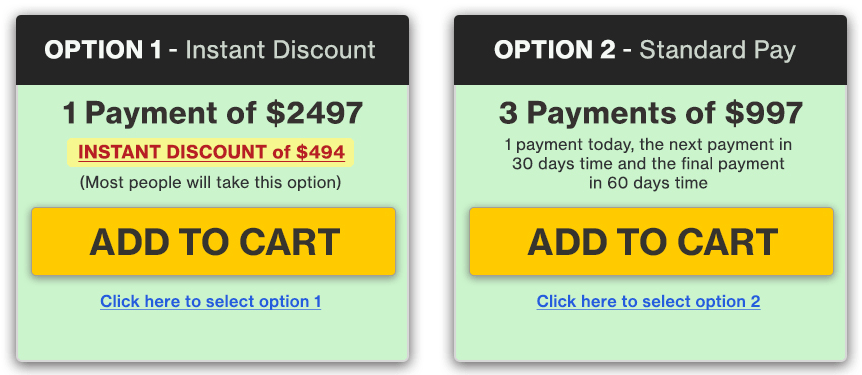Click the 'Standard Pay' header text

[x=717, y=50]
